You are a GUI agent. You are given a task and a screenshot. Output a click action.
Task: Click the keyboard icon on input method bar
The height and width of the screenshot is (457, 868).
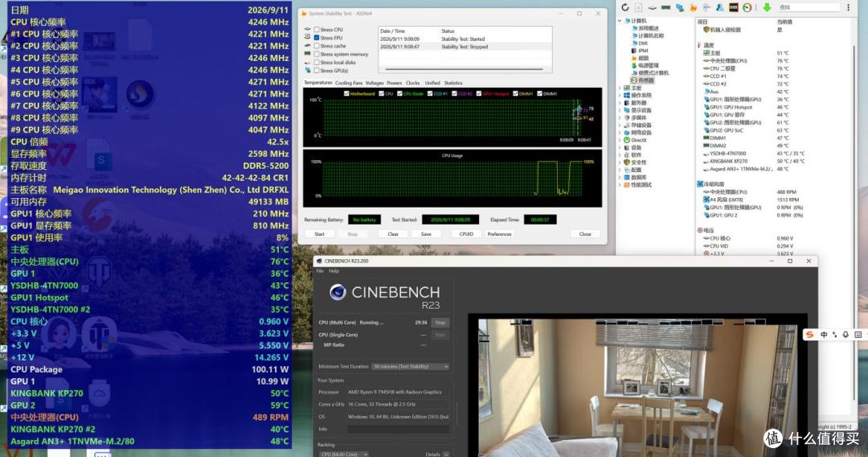[x=858, y=335]
